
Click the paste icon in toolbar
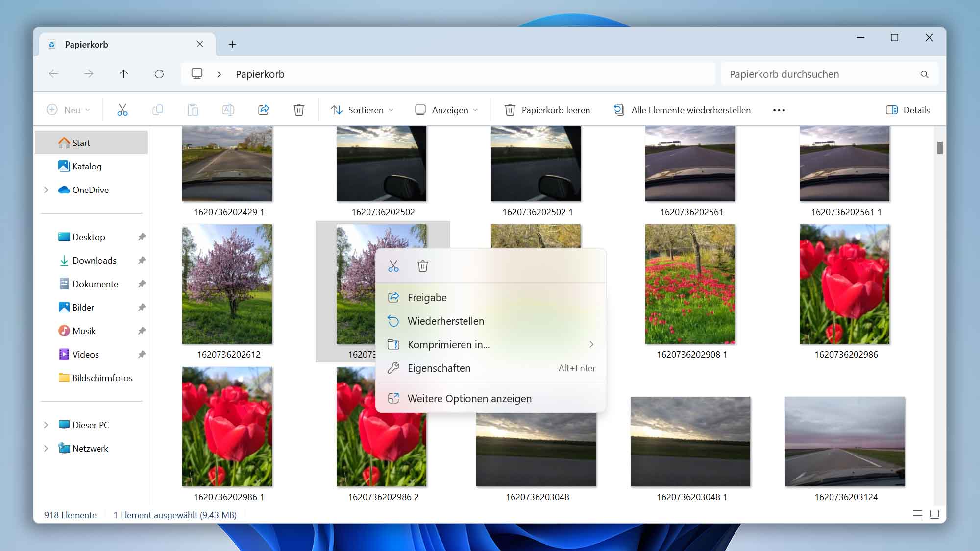[x=193, y=110]
